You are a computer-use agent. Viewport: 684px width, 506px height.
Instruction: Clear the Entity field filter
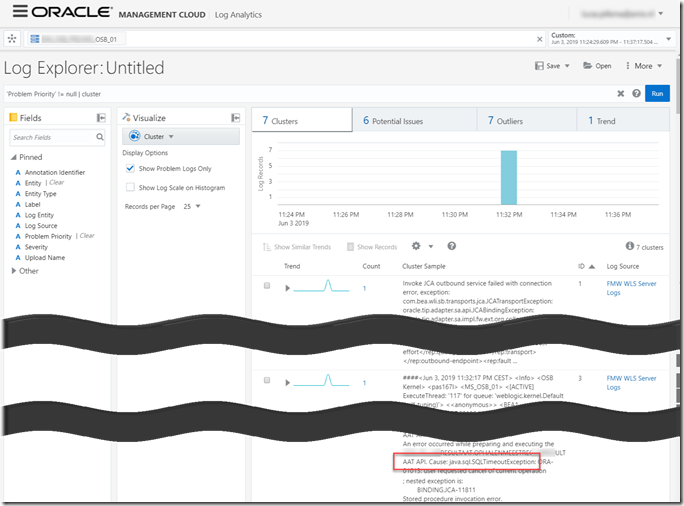click(x=56, y=182)
